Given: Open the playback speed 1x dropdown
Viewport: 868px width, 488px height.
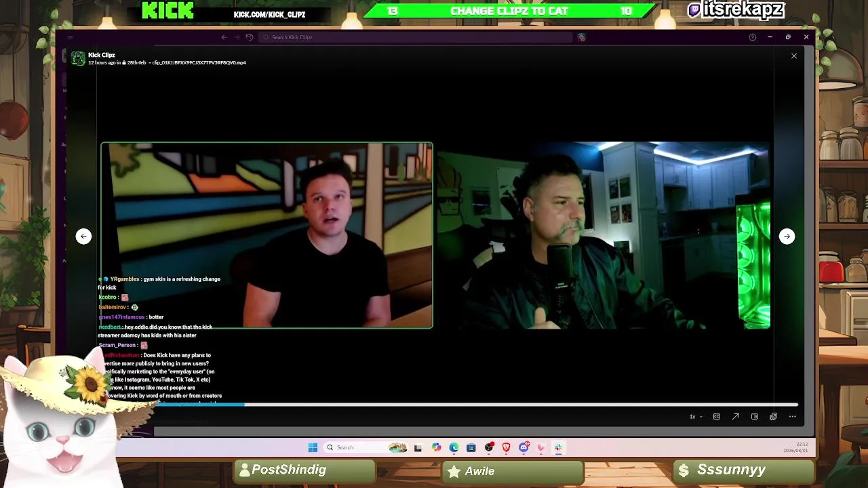Looking at the screenshot, I should point(696,416).
